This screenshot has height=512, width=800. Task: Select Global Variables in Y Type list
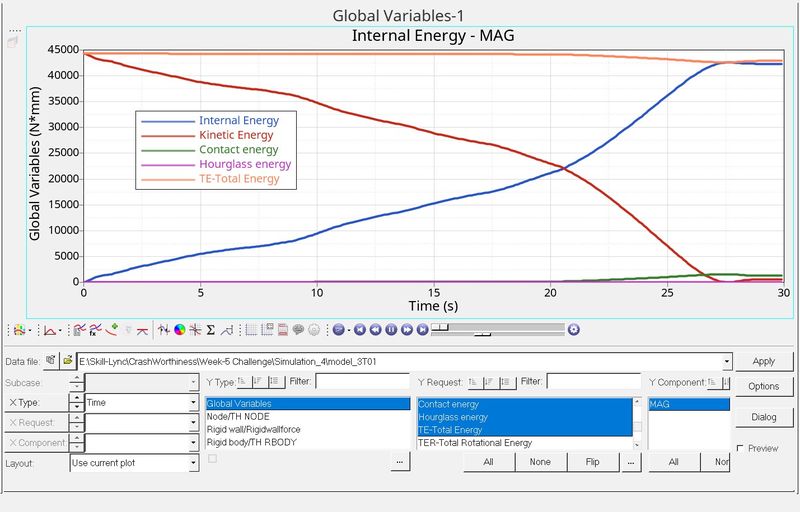tap(307, 404)
